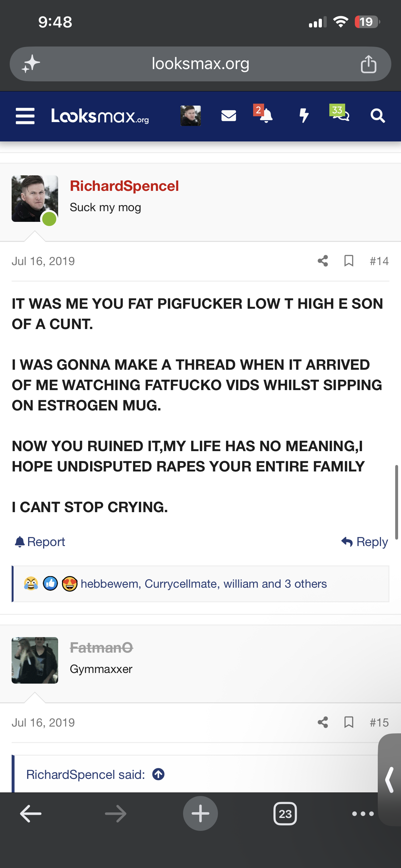
Task: Open the user account avatar menu
Action: [190, 116]
